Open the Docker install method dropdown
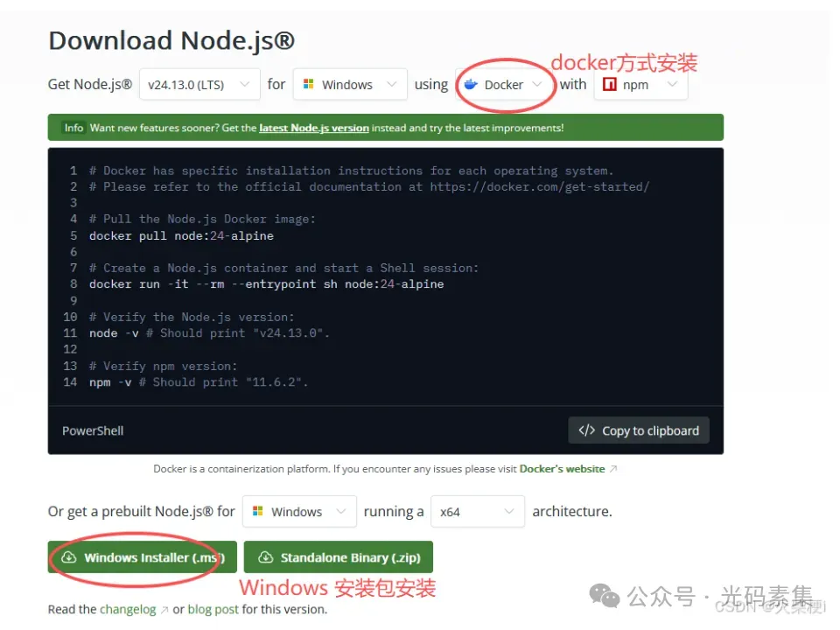 point(504,85)
